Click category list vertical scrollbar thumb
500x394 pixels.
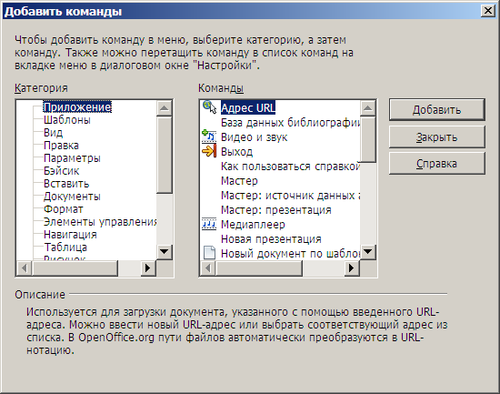[164, 155]
